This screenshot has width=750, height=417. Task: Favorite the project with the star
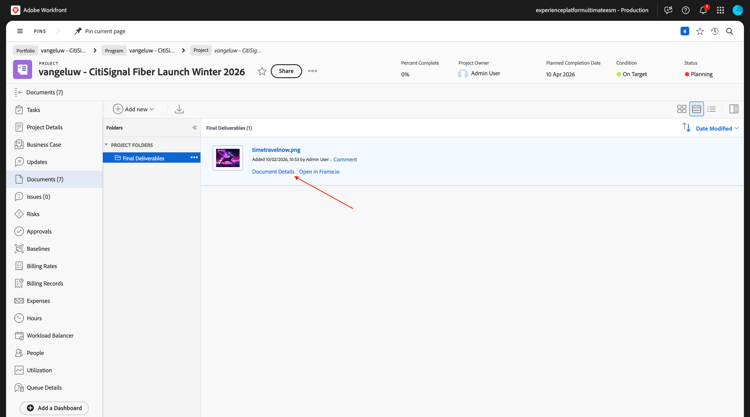262,71
